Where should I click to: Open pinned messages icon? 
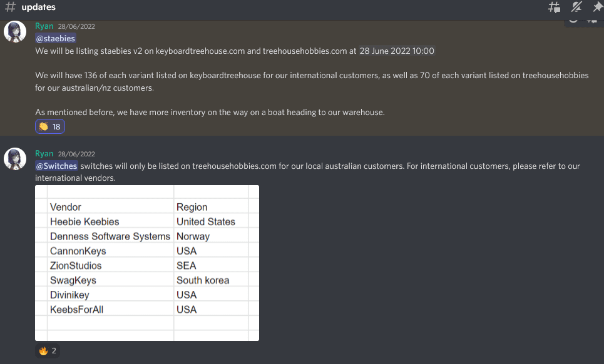[598, 7]
